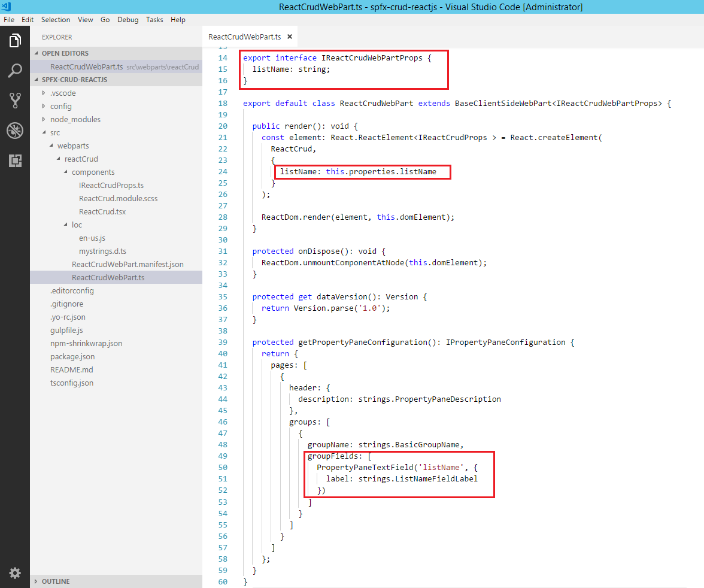Open the Debug view icon
Screen dimensions: 704x588
pyautogui.click(x=15, y=131)
